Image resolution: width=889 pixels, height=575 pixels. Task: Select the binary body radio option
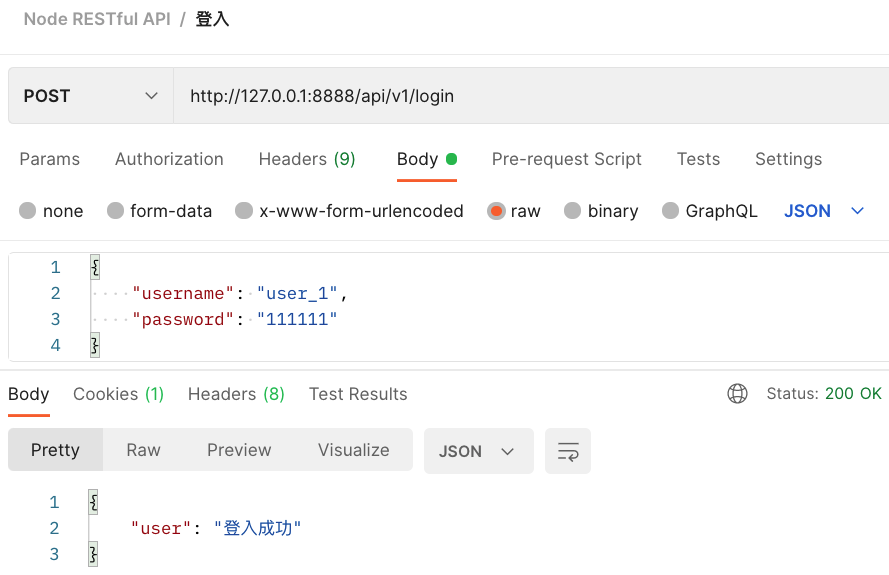pos(573,211)
